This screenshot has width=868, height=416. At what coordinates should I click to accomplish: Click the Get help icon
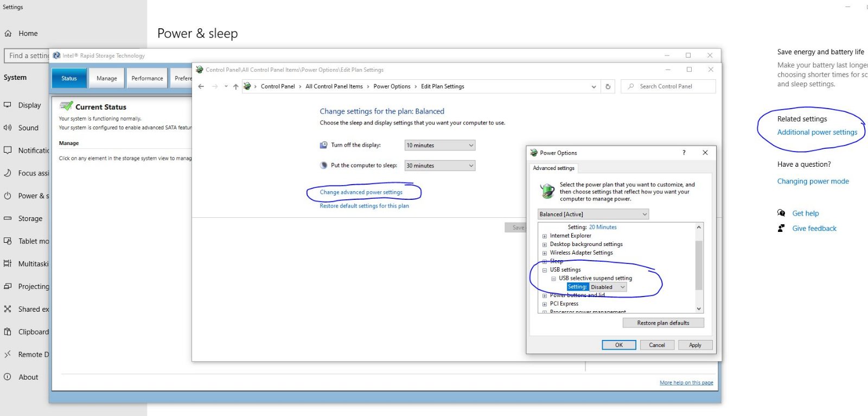tap(781, 213)
